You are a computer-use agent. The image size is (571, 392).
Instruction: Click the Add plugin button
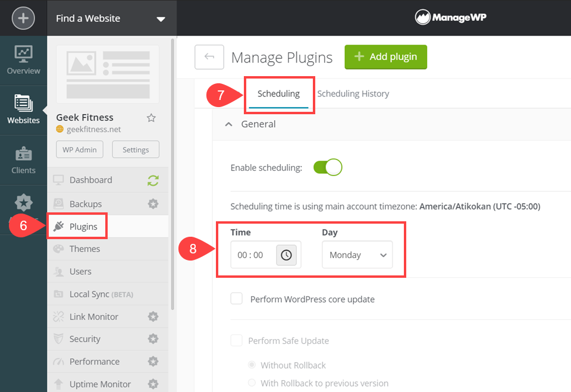point(385,57)
